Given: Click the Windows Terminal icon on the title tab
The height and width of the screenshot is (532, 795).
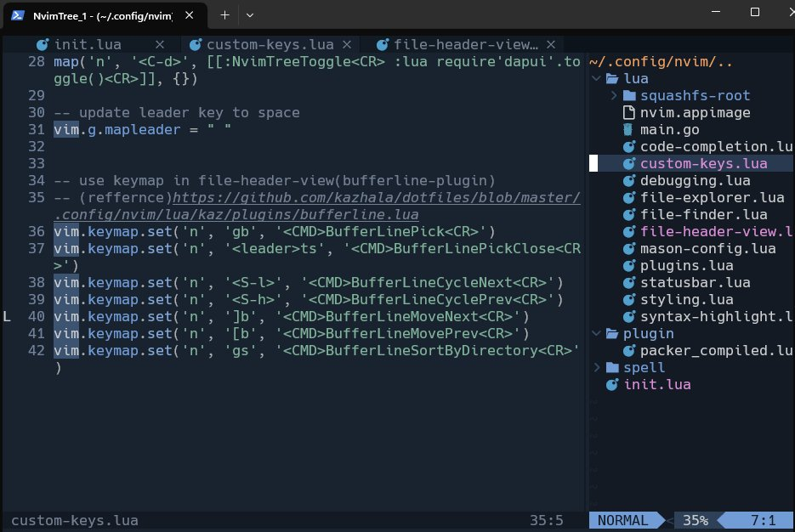Looking at the screenshot, I should coord(17,14).
